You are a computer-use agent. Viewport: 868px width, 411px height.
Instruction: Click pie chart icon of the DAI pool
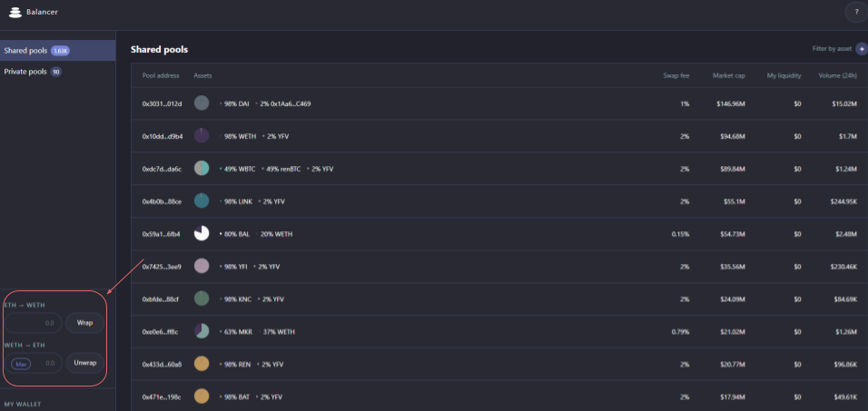pos(202,103)
